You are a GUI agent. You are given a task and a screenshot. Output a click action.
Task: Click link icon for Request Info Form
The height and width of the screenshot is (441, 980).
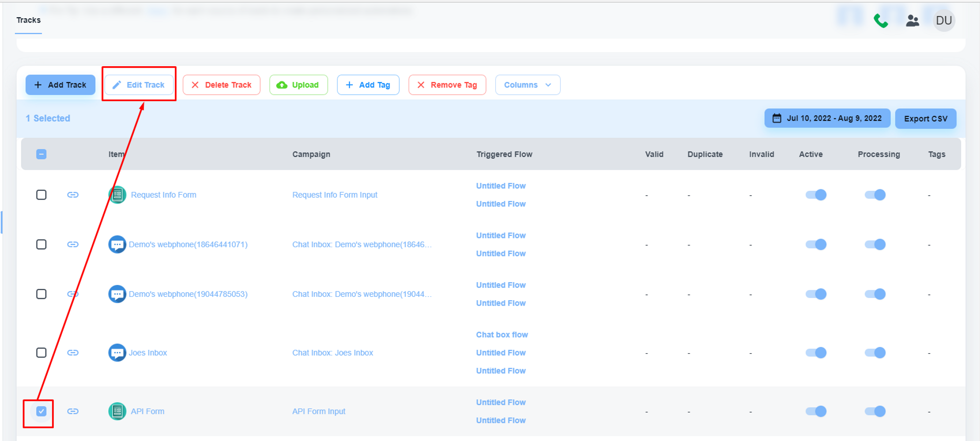(73, 195)
